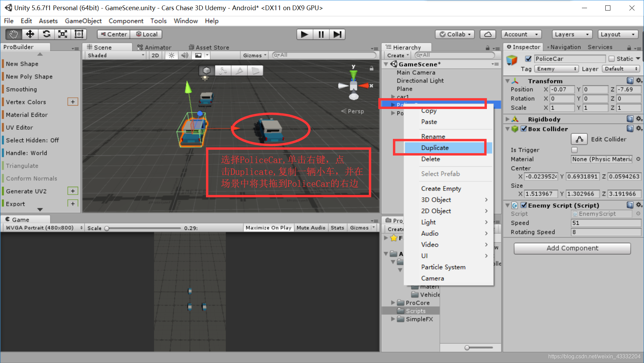
Task: Toggle Enemy Script enabled checkbox
Action: [524, 205]
